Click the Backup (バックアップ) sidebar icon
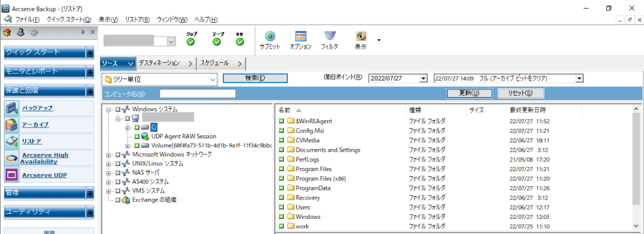This screenshot has height=234, width=644. coord(11,108)
